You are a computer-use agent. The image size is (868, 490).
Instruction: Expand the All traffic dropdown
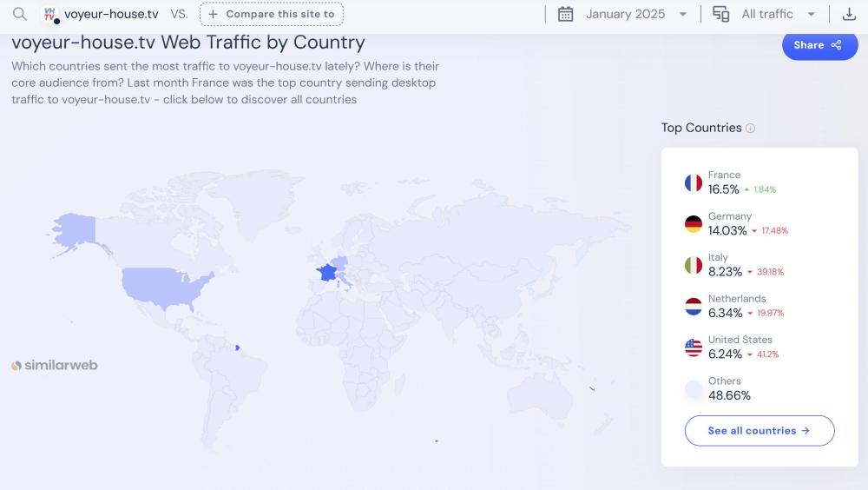(x=778, y=14)
